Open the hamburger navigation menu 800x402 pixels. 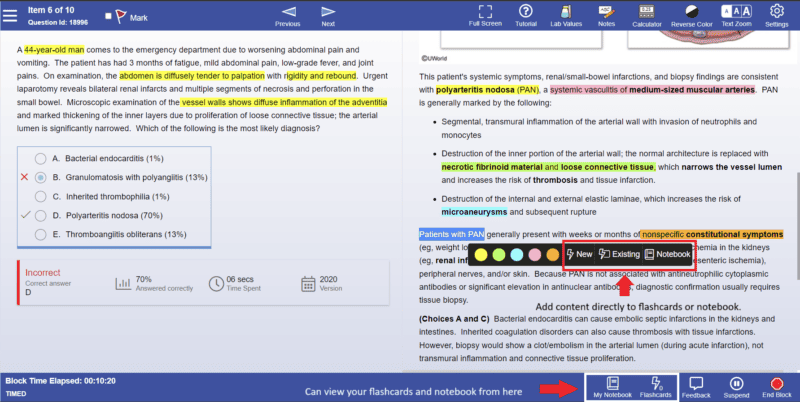[10, 16]
